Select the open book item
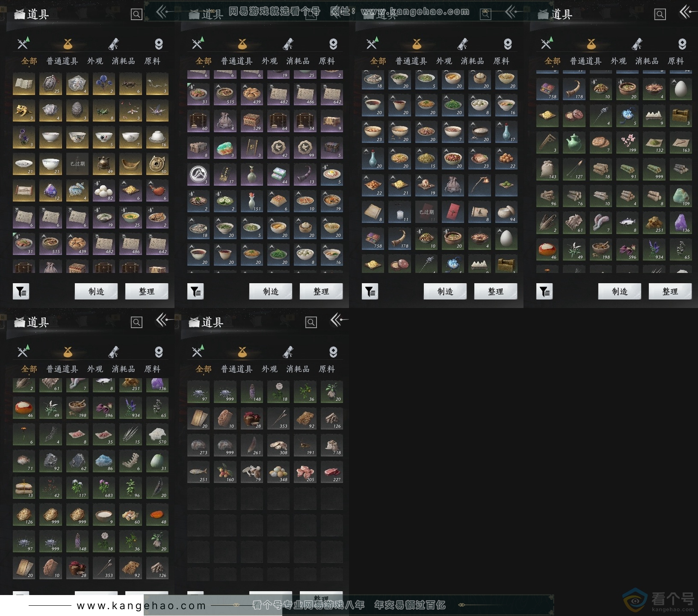Image resolution: width=698 pixels, height=616 pixels. tap(24, 84)
